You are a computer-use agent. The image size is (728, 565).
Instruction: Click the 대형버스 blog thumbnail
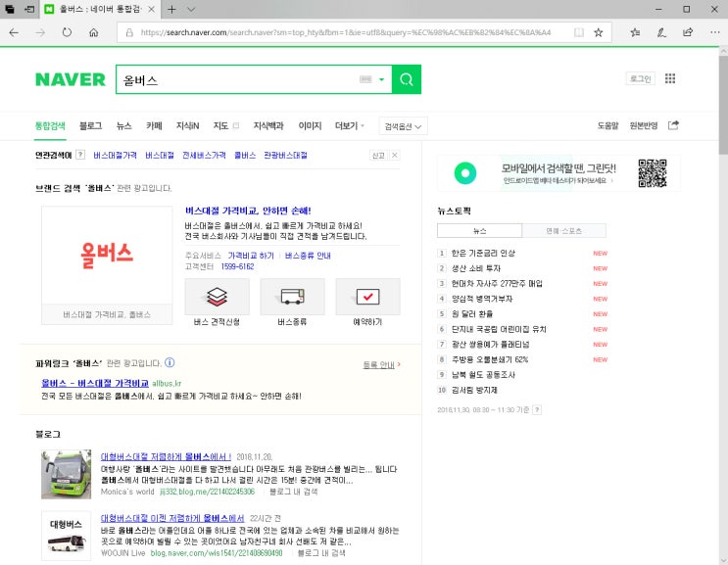[x=67, y=536]
